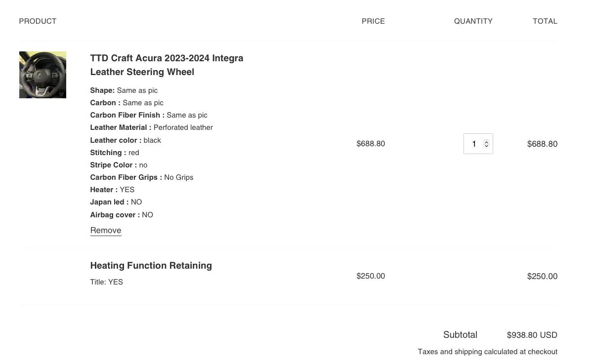
Task: Click into the quantity input field
Action: tap(474, 144)
